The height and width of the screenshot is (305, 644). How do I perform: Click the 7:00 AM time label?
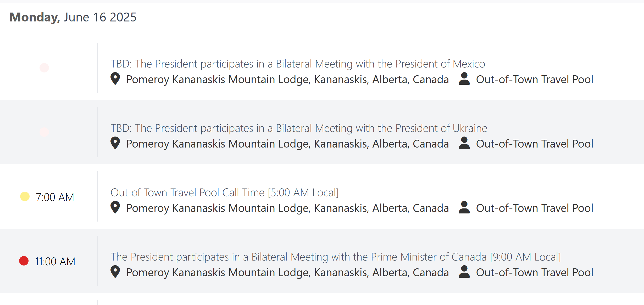pyautogui.click(x=55, y=197)
